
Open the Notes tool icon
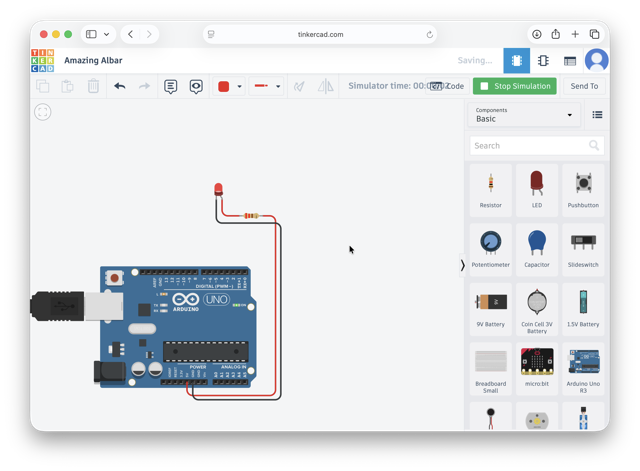click(171, 87)
